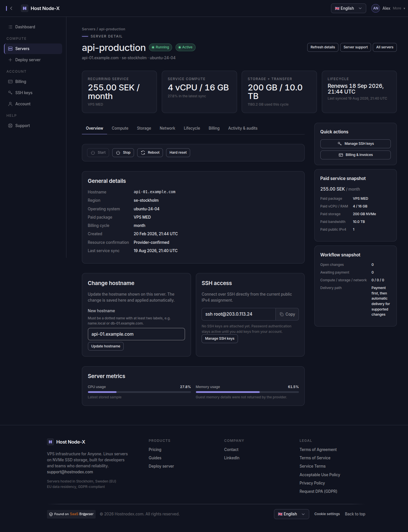The width and height of the screenshot is (408, 532).
Task: Click Refresh details button
Action: [323, 47]
